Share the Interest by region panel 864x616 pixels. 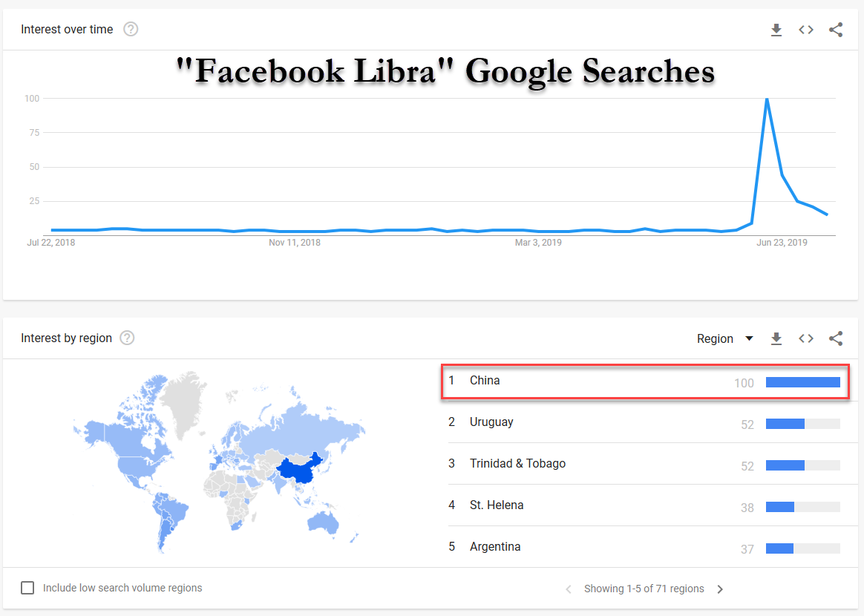[x=835, y=338]
